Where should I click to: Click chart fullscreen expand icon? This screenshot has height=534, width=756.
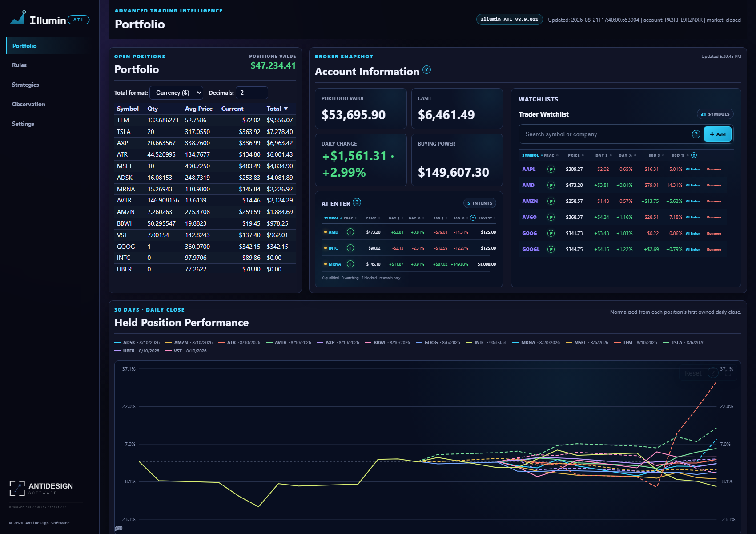pyautogui.click(x=728, y=373)
